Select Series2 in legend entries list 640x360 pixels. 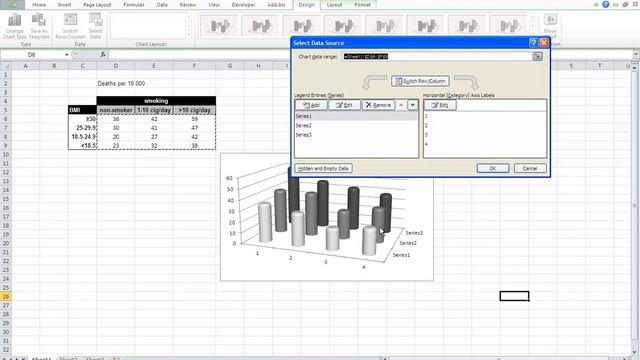click(x=356, y=126)
